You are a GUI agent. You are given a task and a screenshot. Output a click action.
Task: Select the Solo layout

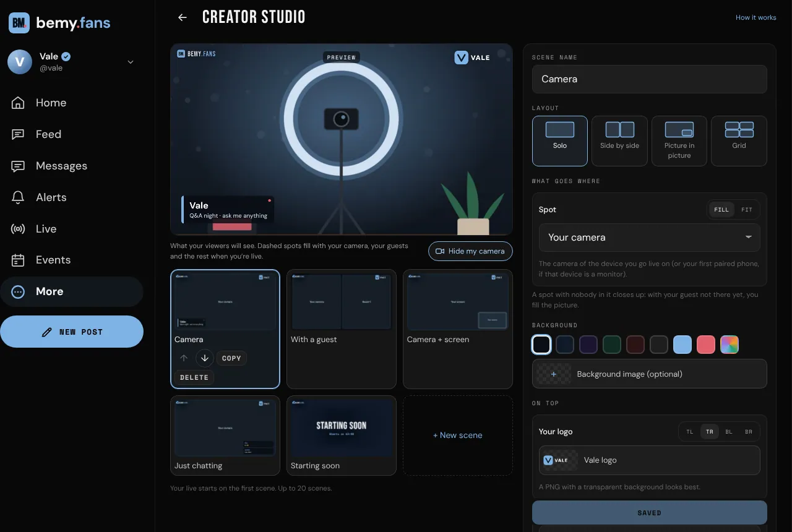(560, 141)
